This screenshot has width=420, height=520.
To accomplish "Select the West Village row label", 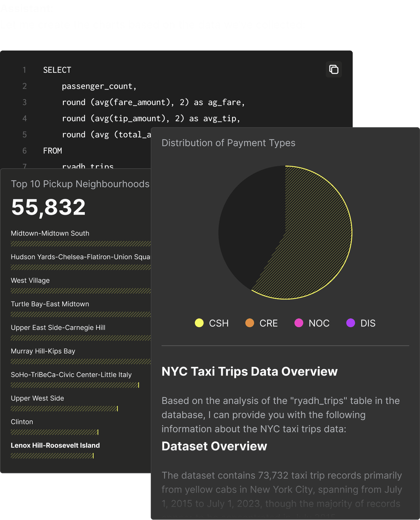I will tap(30, 280).
